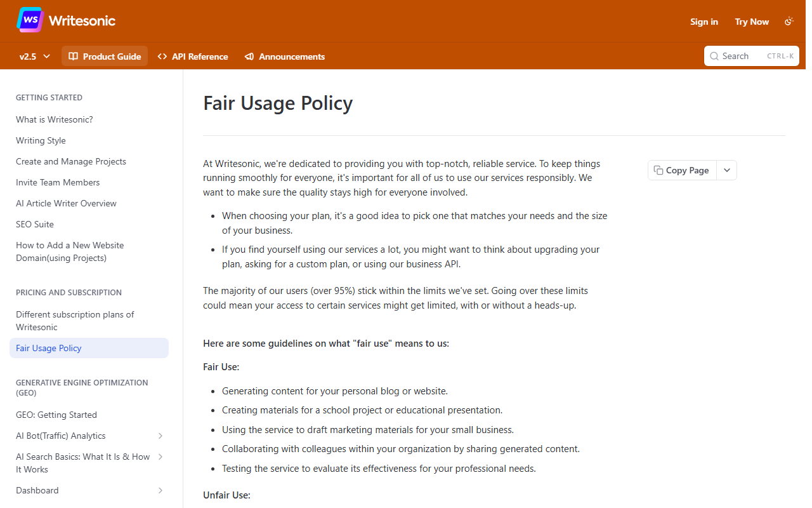Expand the Dashboard sidebar section

pyautogui.click(x=160, y=490)
